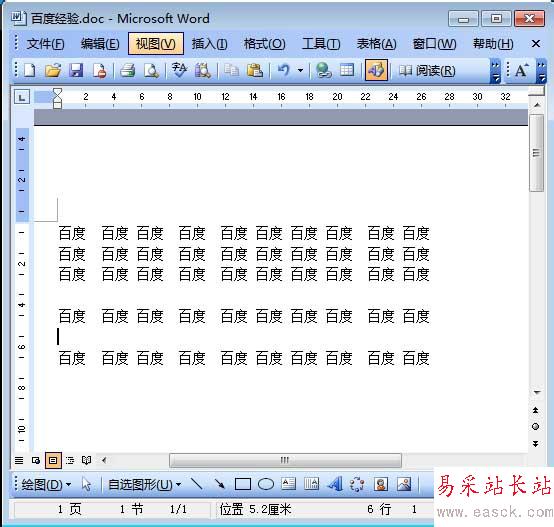This screenshot has width=554, height=527.
Task: Open the 窗口(W) menu
Action: tap(434, 44)
